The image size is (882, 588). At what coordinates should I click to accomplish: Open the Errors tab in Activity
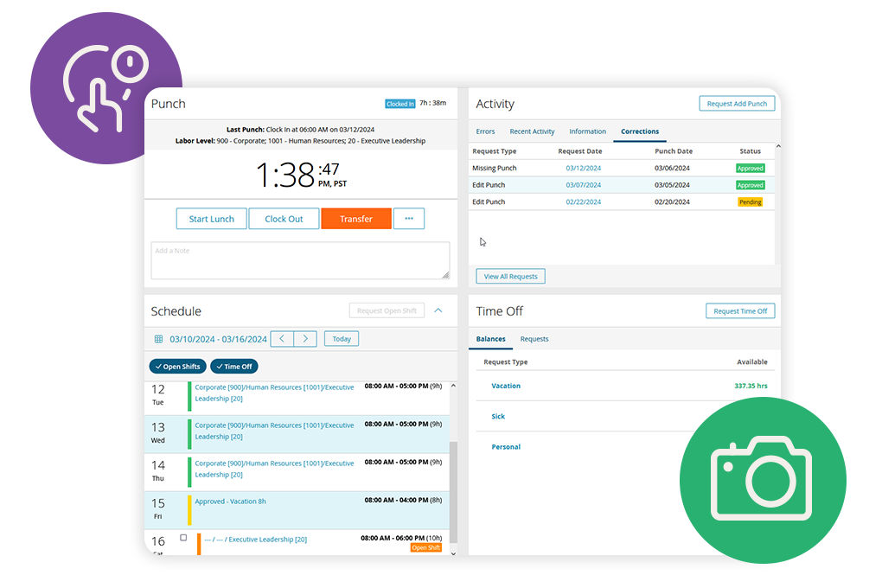[x=485, y=131]
